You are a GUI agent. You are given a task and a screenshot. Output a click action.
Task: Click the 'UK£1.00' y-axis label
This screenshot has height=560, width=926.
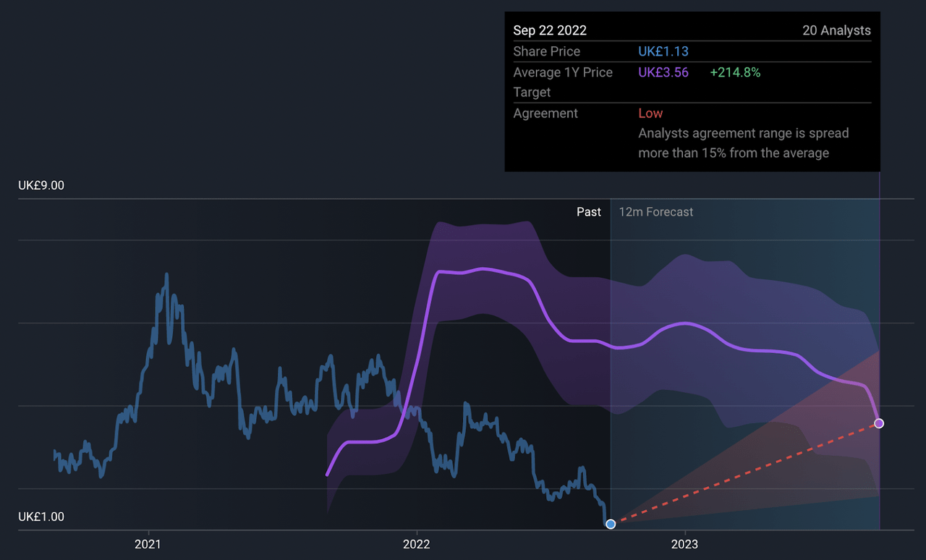pyautogui.click(x=41, y=517)
